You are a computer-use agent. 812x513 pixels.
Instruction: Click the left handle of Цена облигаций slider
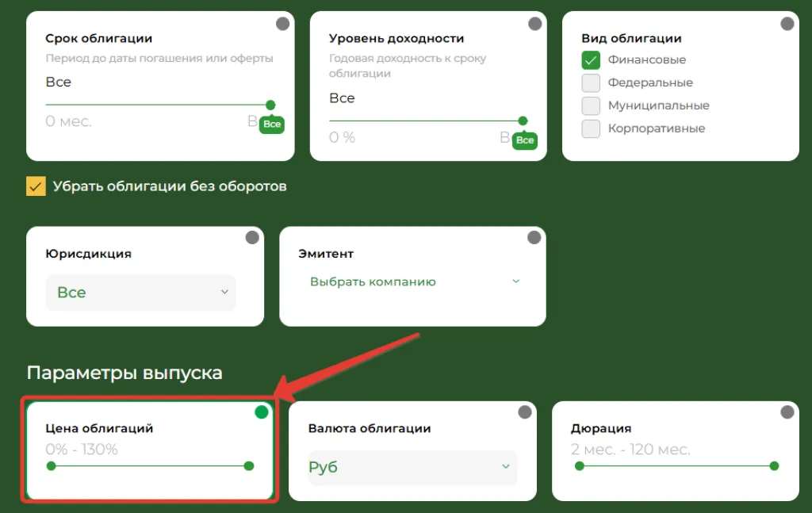(x=51, y=466)
